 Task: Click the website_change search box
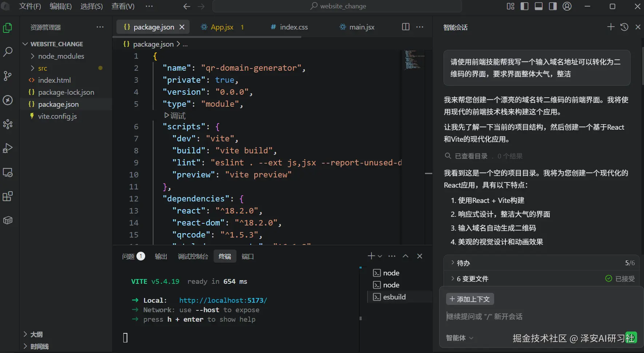pyautogui.click(x=337, y=6)
